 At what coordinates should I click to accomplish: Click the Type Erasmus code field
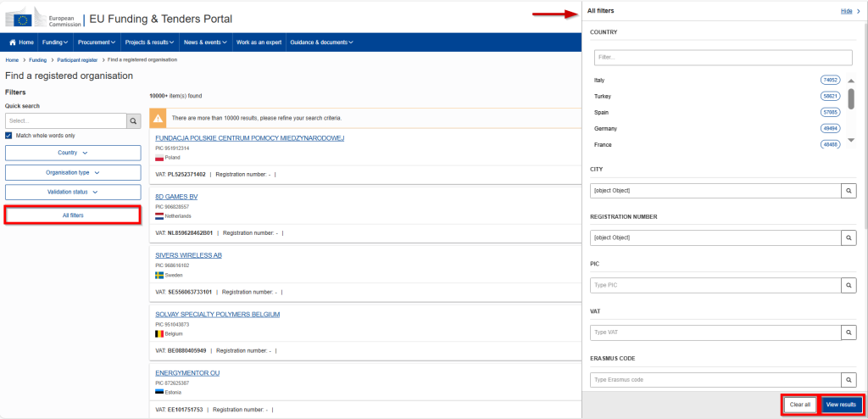coord(715,380)
